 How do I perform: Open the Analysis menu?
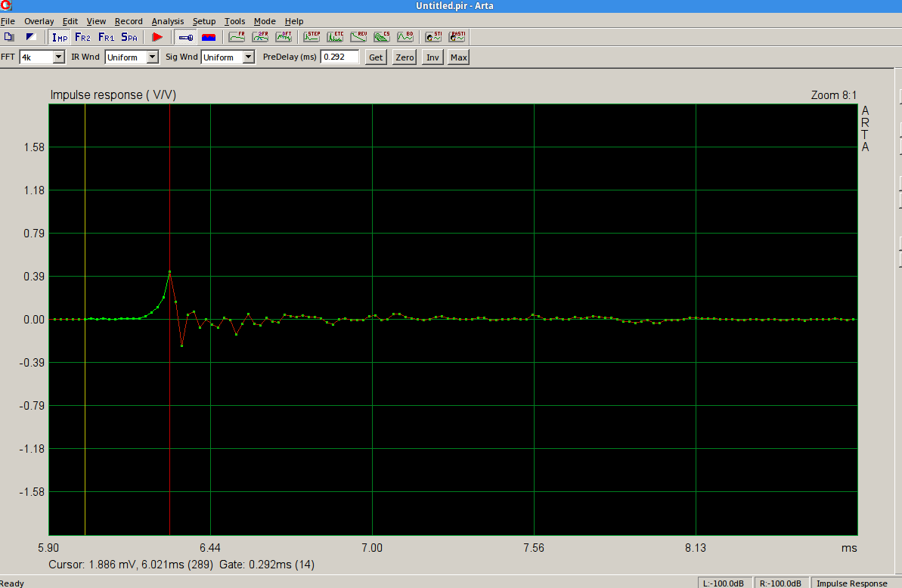tap(167, 21)
